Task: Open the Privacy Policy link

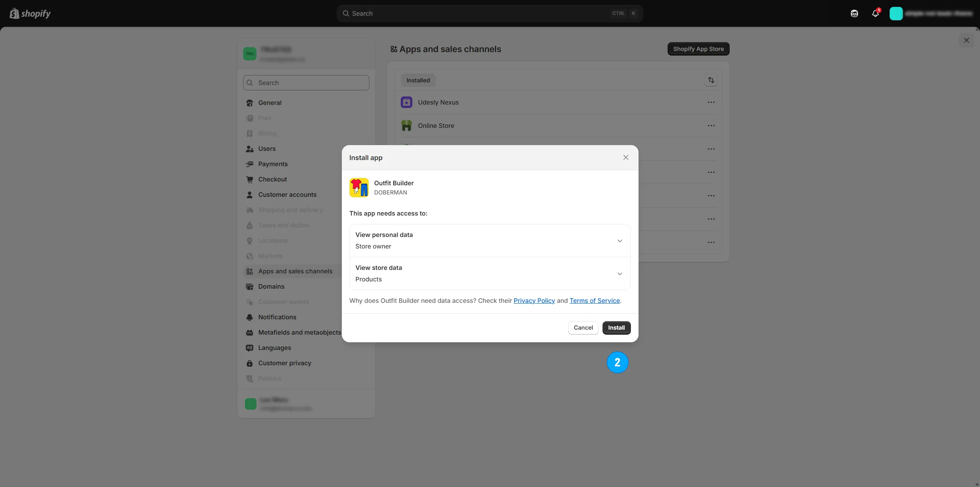Action: pos(534,301)
